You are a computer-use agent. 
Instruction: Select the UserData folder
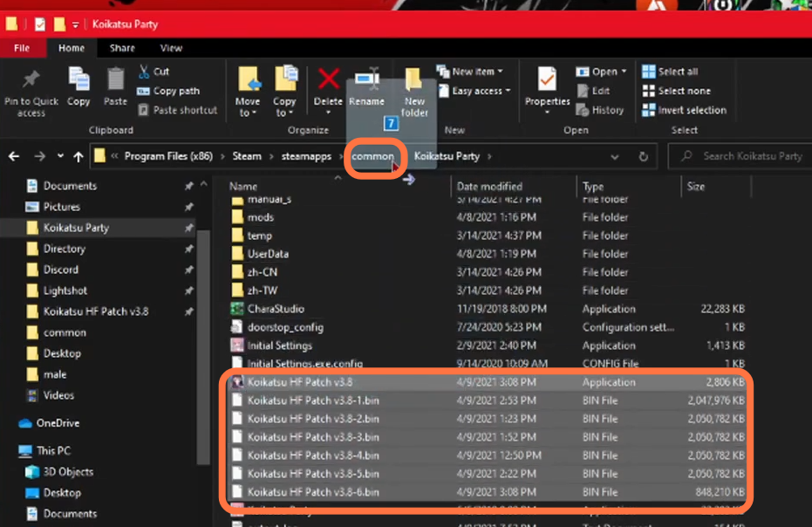(x=268, y=254)
